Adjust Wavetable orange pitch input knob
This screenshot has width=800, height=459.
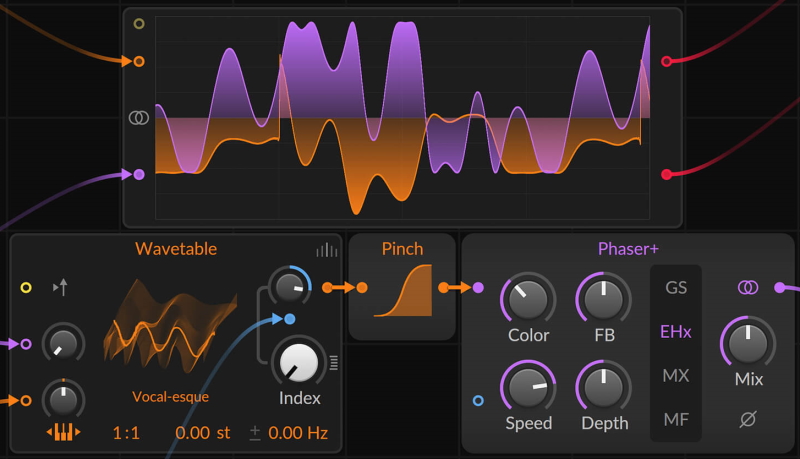pyautogui.click(x=63, y=399)
